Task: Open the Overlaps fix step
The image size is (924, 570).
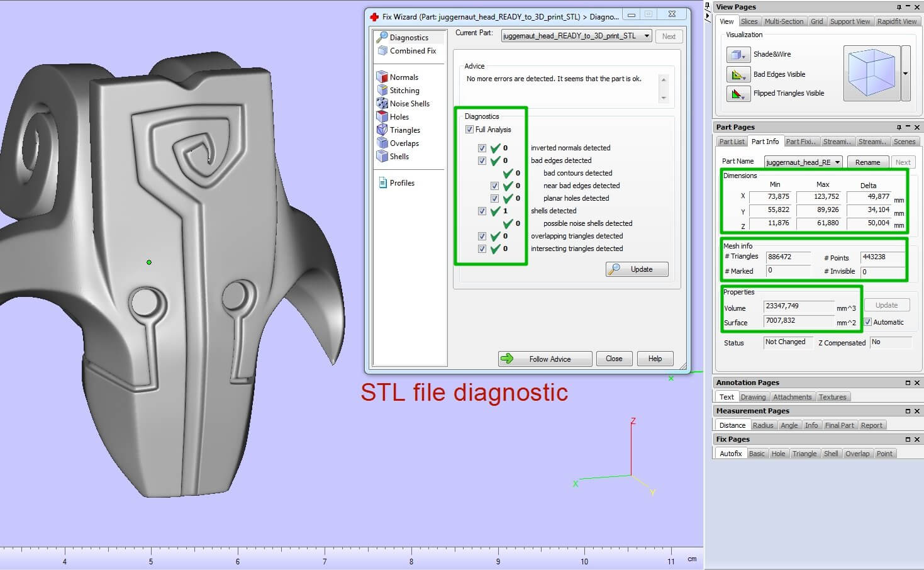Action: [x=382, y=143]
